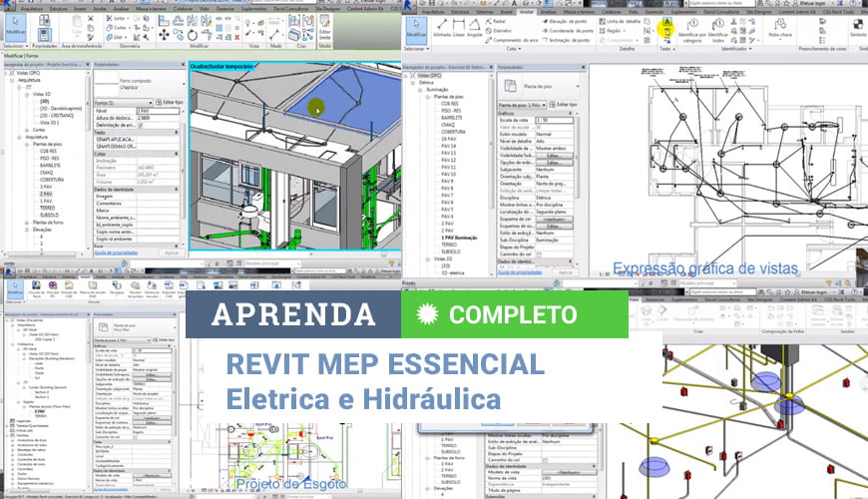The width and height of the screenshot is (868, 499).
Task: Select Modificar tool in top-left Revit window
Action: [15, 27]
